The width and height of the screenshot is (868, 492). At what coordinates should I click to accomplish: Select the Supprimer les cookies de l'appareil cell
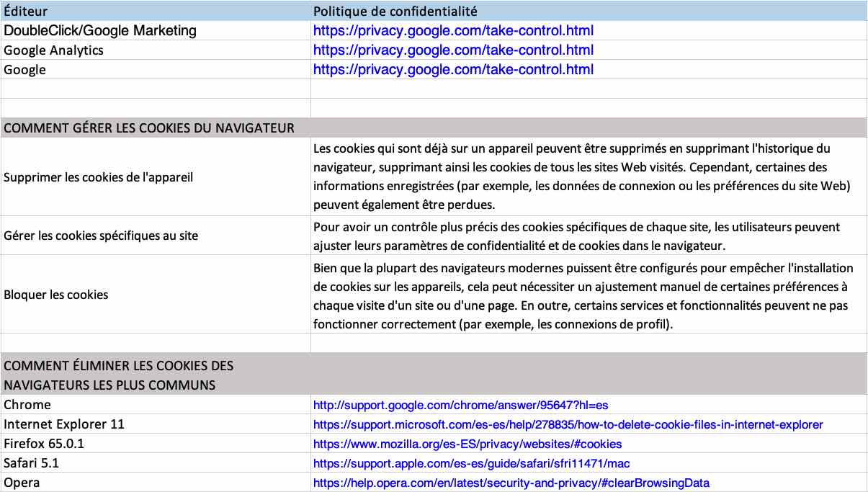click(98, 177)
